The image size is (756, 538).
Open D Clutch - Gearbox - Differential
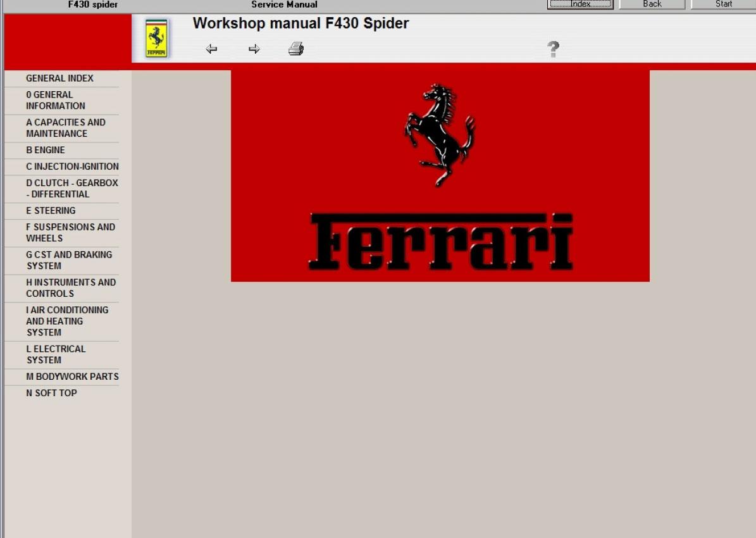(71, 189)
